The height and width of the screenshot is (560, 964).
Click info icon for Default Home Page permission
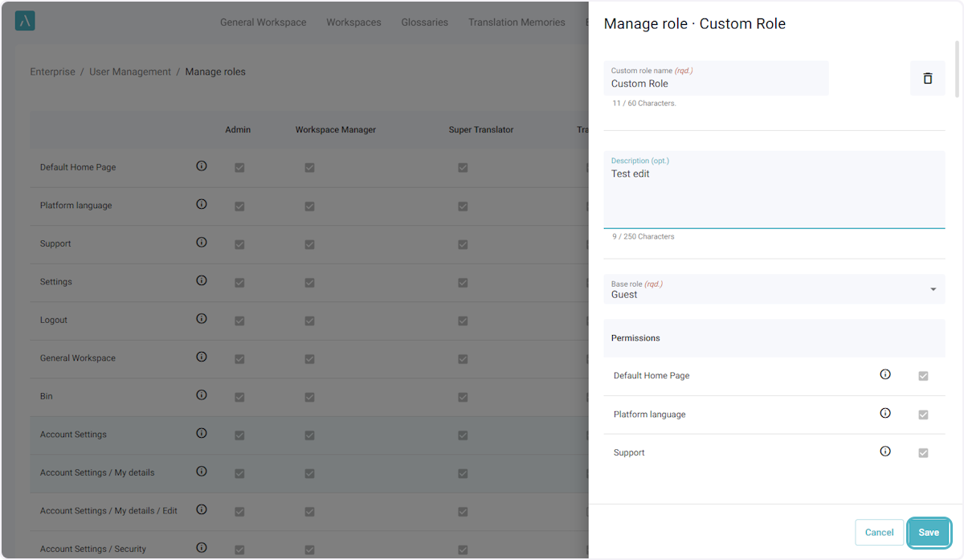885,374
